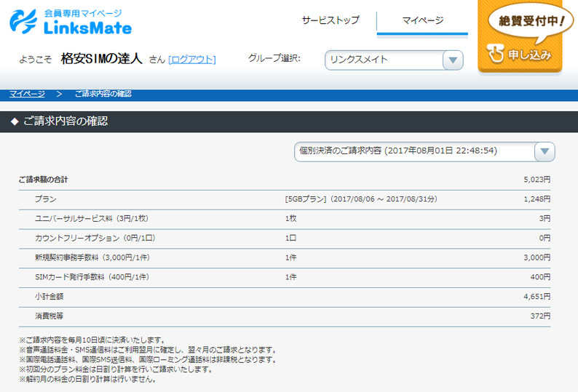Click the カウントフリーオプション row label
This screenshot has width=578, height=392.
pyautogui.click(x=95, y=238)
